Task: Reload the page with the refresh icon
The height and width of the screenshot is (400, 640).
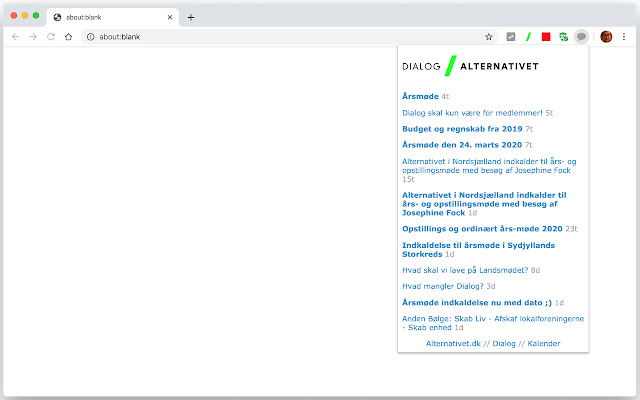Action: [x=51, y=37]
